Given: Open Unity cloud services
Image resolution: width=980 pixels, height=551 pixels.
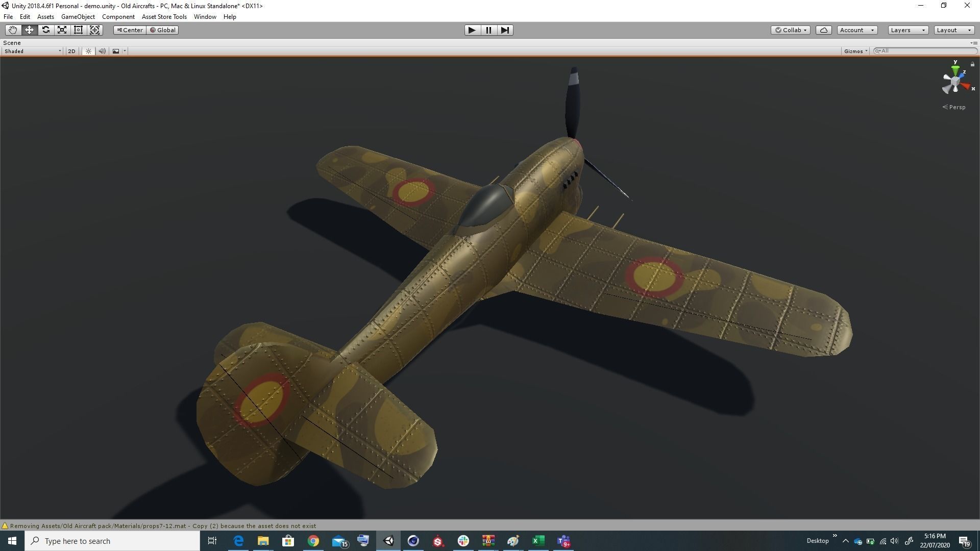Looking at the screenshot, I should coord(824,30).
